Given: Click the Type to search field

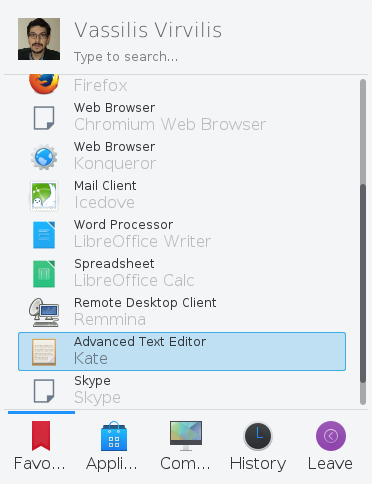Looking at the screenshot, I should (126, 57).
